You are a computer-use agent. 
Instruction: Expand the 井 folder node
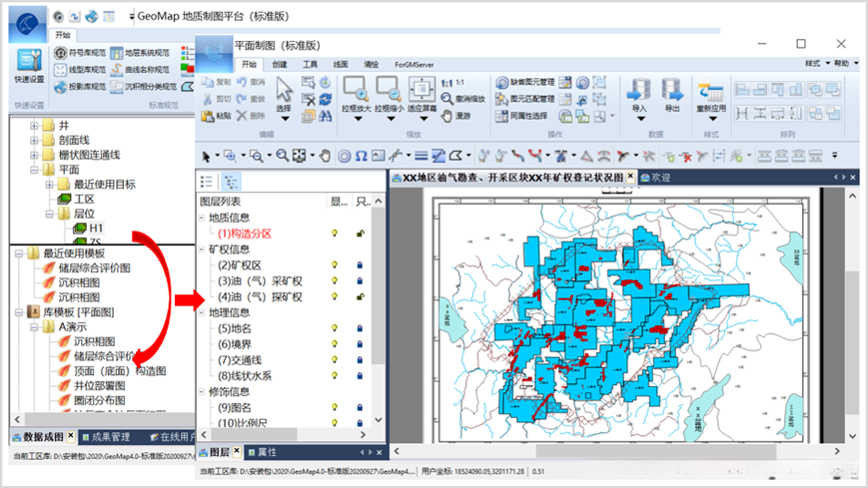point(34,126)
